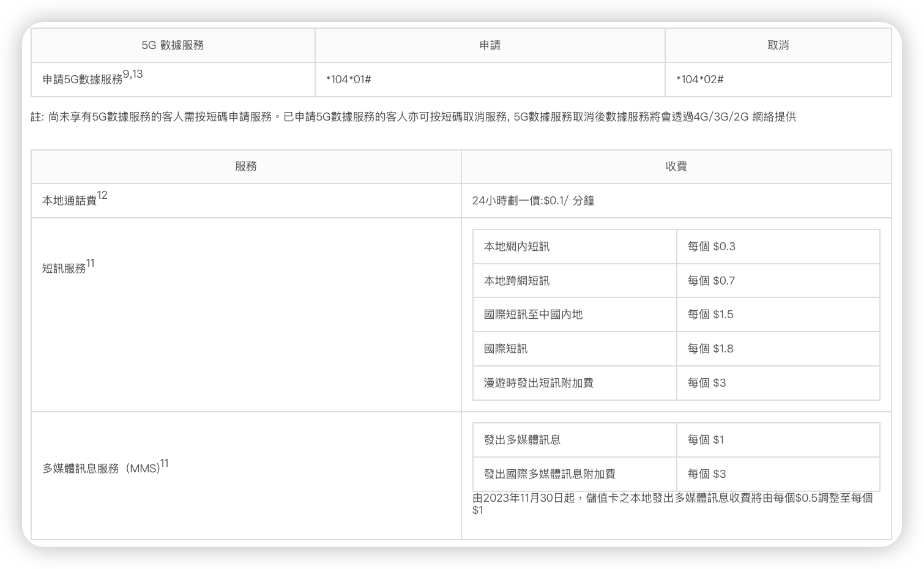Open footnote 12 next to 本地通話費

click(102, 195)
